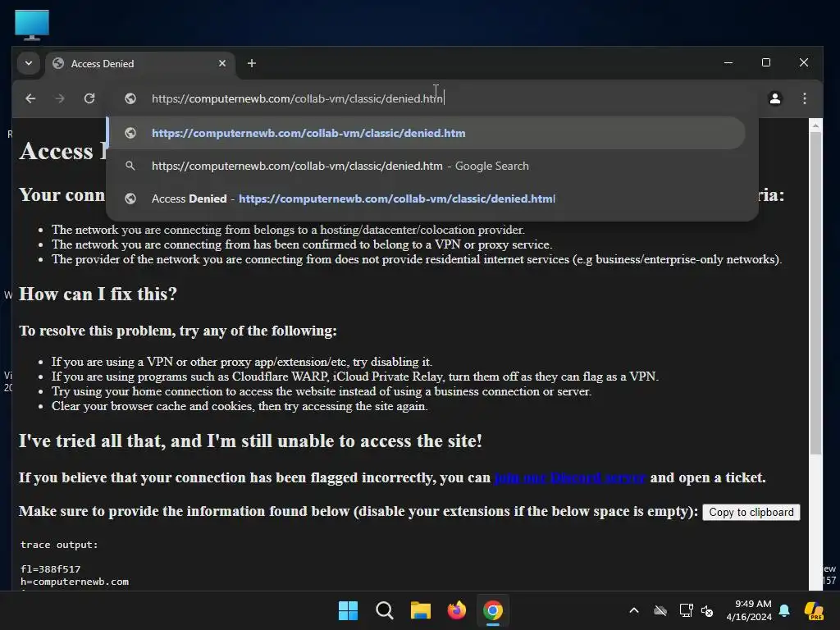840x630 pixels.
Task: Select the first denied.htm URL suggestion
Action: 426,133
